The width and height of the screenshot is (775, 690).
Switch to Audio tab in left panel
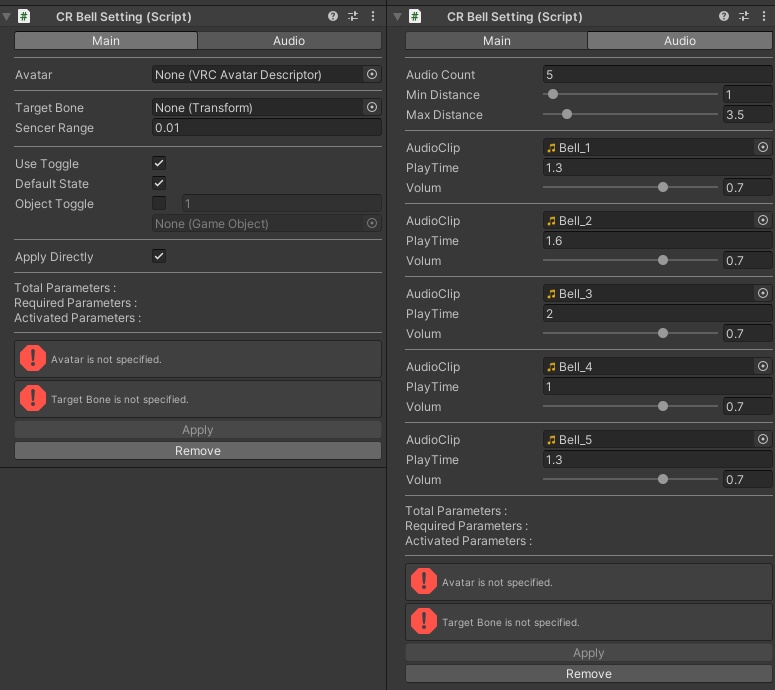(x=289, y=41)
